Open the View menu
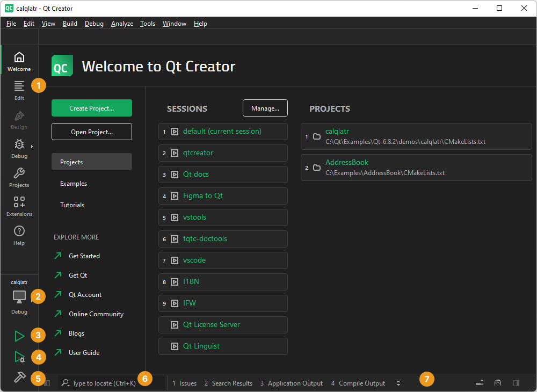 48,24
